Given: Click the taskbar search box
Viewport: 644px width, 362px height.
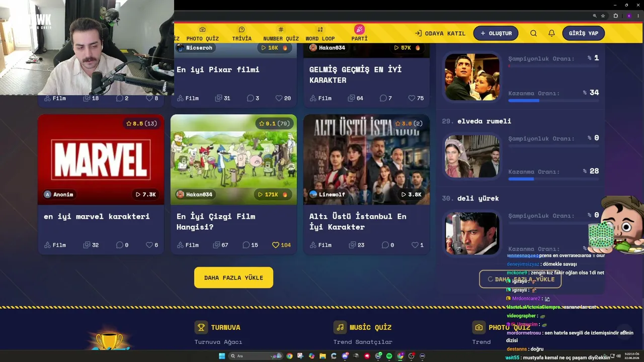Looking at the screenshot, I should coord(256,356).
